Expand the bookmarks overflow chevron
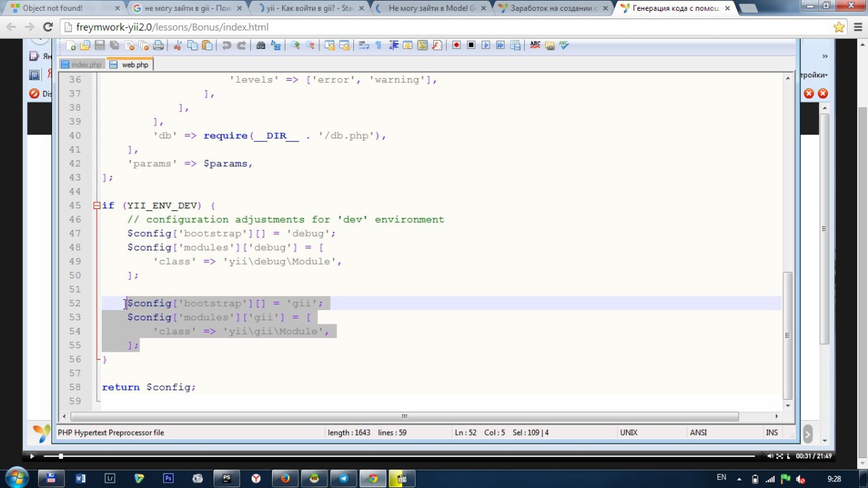This screenshot has height=488, width=868. (825, 56)
